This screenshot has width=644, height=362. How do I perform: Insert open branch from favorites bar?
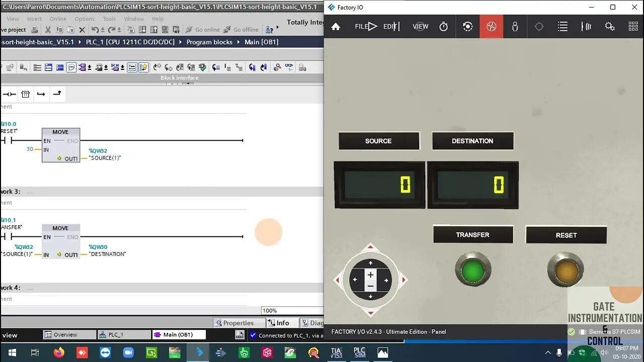tap(41, 94)
